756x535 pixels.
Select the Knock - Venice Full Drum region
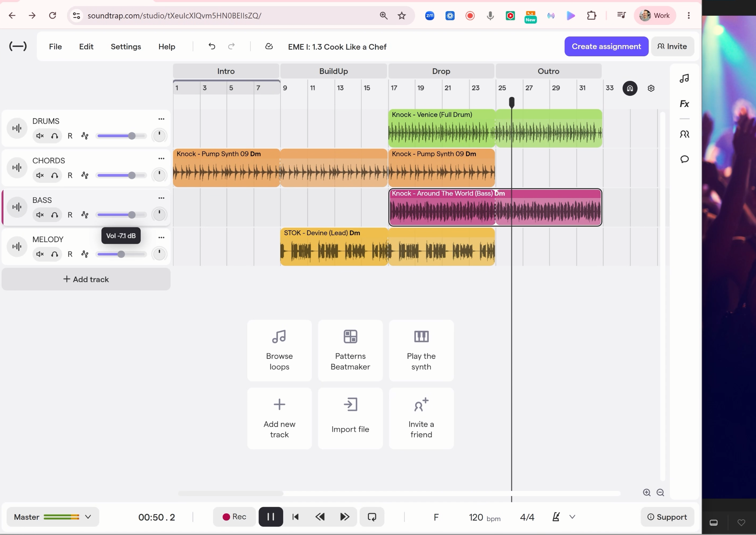(x=495, y=128)
